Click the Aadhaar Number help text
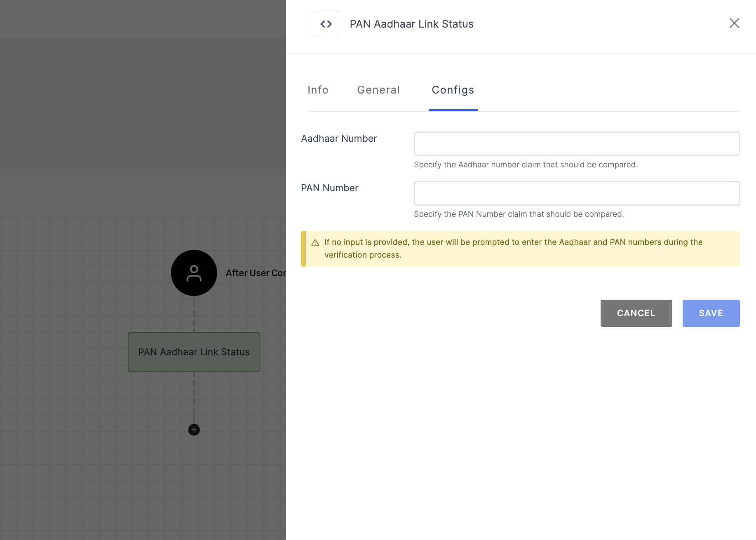 (x=526, y=164)
